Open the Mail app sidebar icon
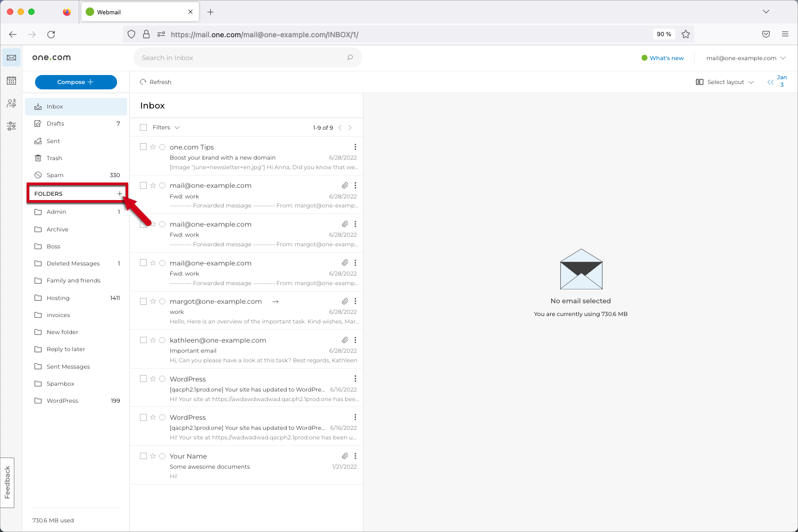This screenshot has height=532, width=798. (x=11, y=57)
